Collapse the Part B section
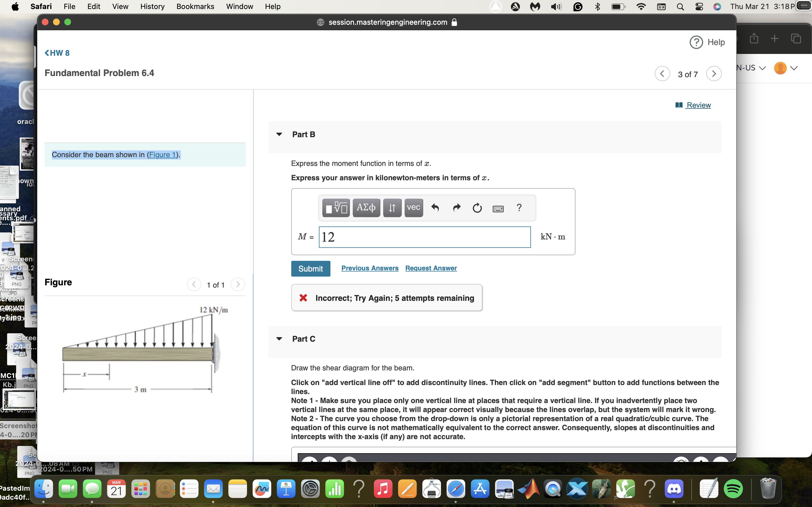The width and height of the screenshot is (812, 507). click(279, 134)
